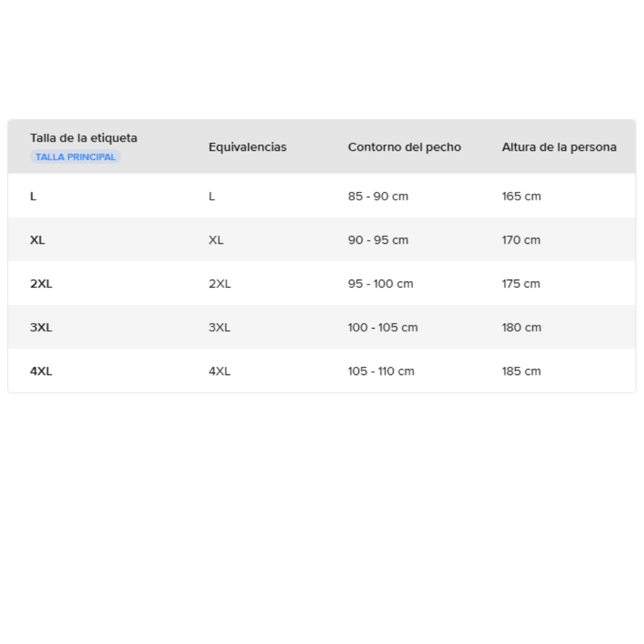Click the 85 - 90 cm chest value
The width and height of the screenshot is (644, 644).
point(378,196)
